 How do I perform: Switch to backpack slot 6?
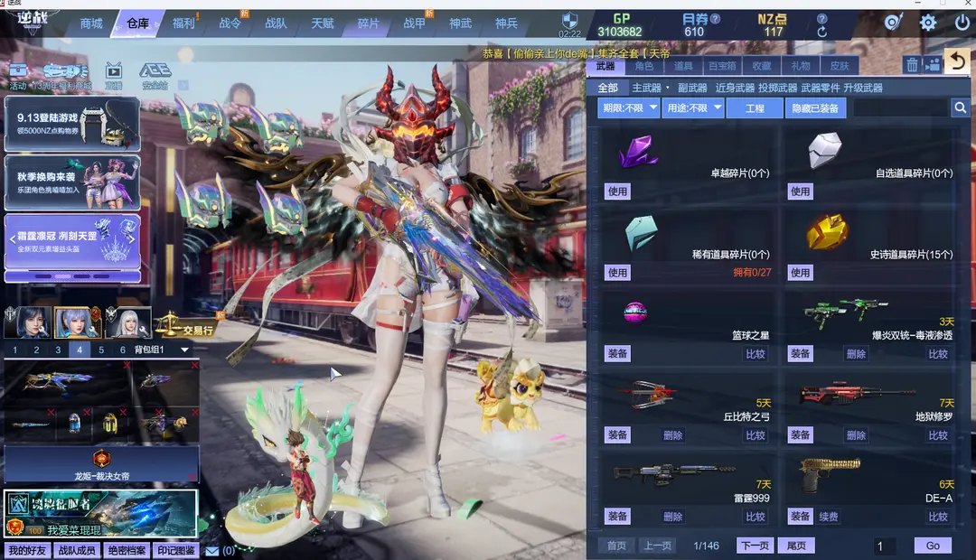point(123,350)
